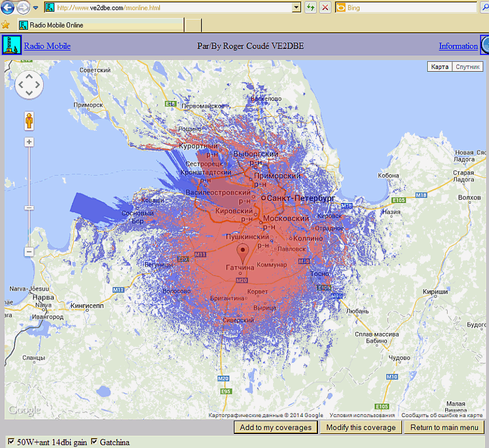Expand the address bar URL dropdown
The height and width of the screenshot is (448, 489).
[x=296, y=8]
